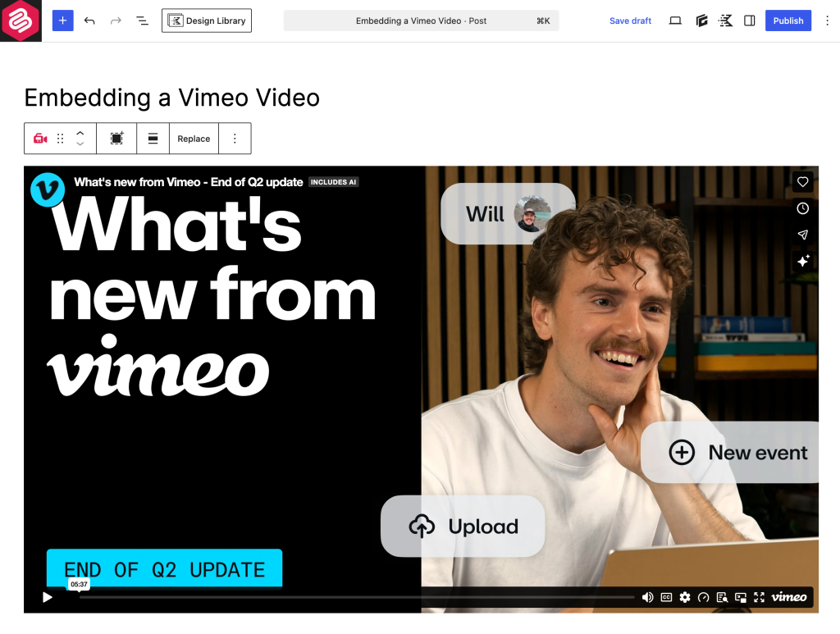Click the post title Embedding a Vimeo Video
This screenshot has width=840, height=634.
(x=172, y=98)
